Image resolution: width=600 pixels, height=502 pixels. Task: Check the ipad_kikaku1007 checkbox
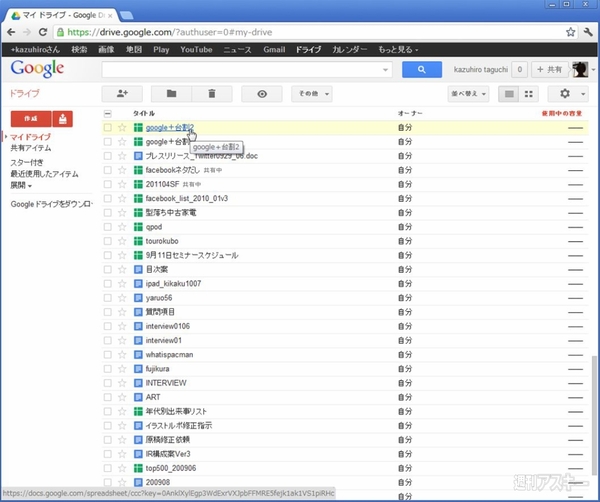click(108, 284)
